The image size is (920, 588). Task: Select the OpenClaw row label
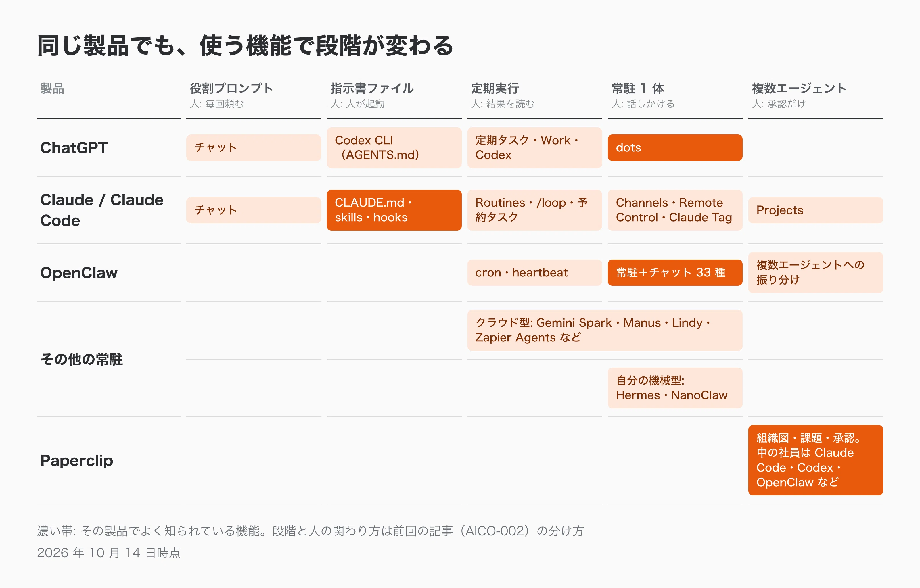click(79, 273)
